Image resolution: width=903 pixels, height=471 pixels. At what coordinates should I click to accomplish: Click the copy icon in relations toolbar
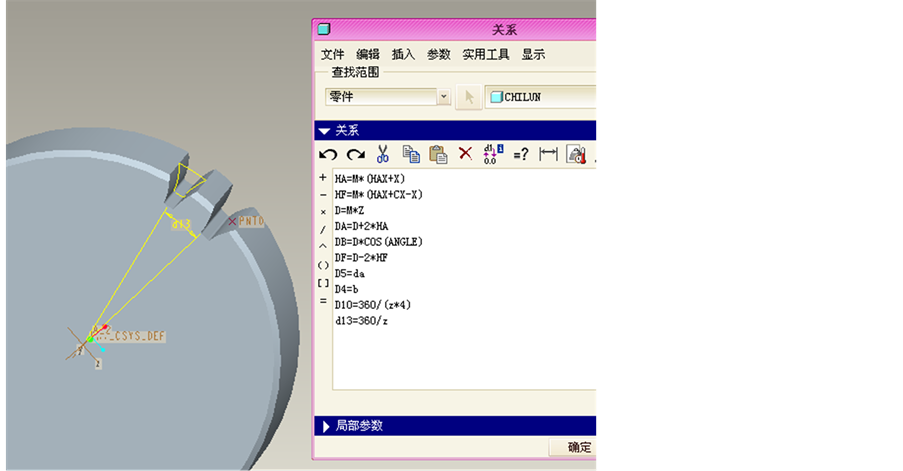coord(410,154)
